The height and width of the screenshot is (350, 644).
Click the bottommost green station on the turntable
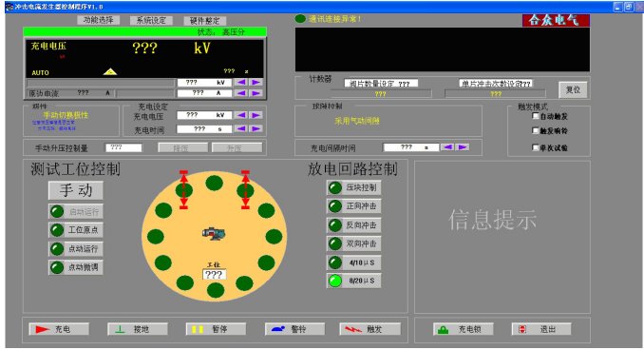(216, 290)
